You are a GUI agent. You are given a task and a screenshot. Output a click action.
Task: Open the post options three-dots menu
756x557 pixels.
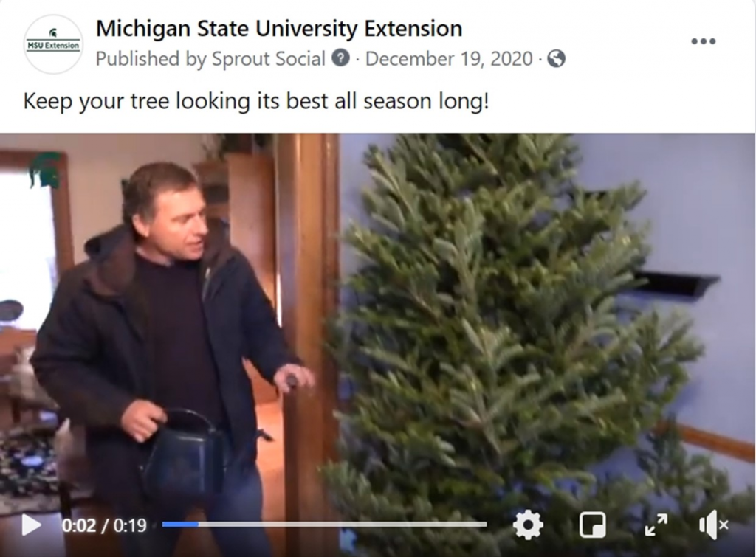(703, 41)
